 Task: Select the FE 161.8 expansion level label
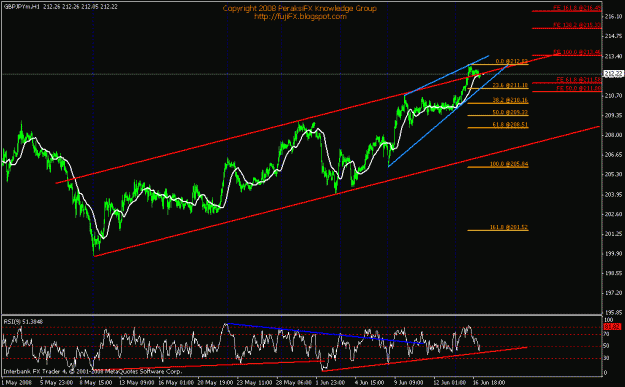click(x=577, y=8)
